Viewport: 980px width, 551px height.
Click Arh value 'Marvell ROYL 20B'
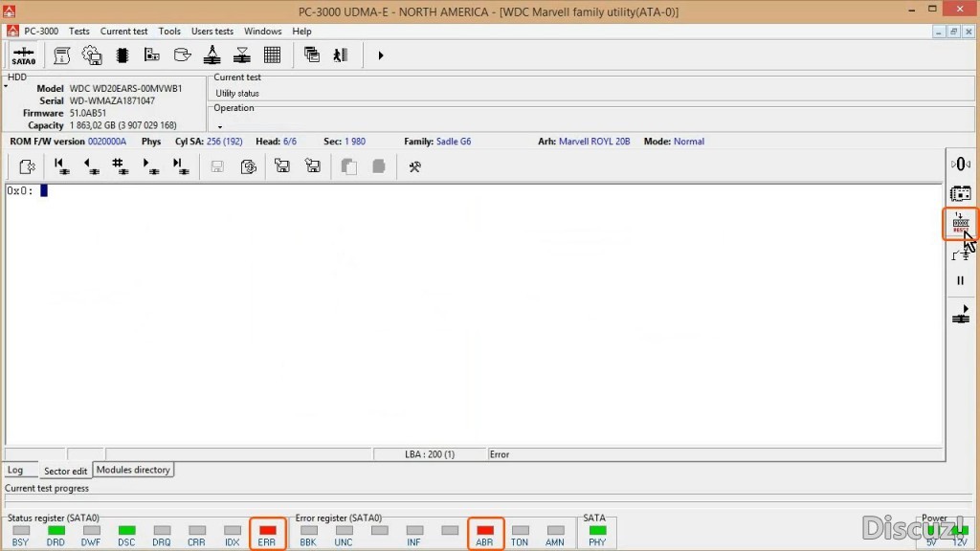pyautogui.click(x=594, y=142)
